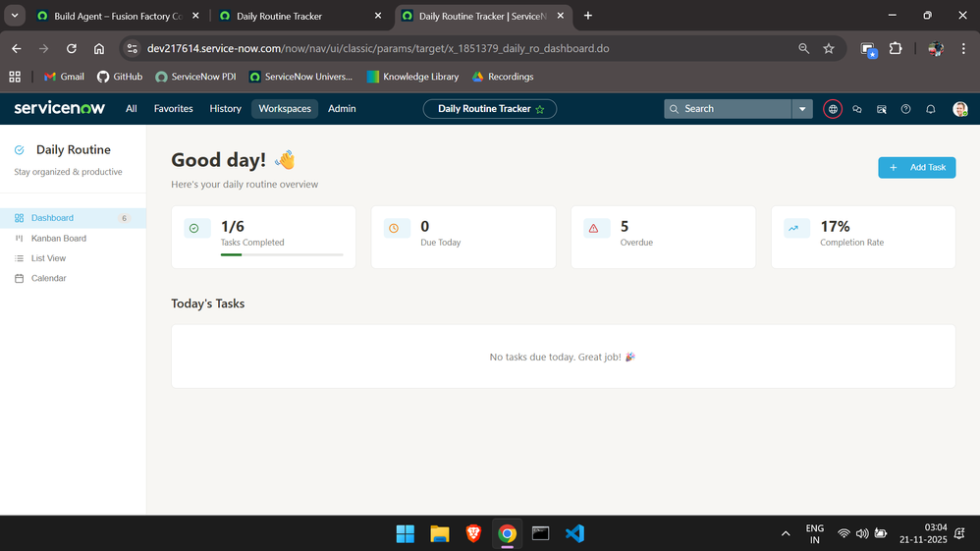
Task: Click the Tasks Completed check icon
Action: pyautogui.click(x=194, y=228)
